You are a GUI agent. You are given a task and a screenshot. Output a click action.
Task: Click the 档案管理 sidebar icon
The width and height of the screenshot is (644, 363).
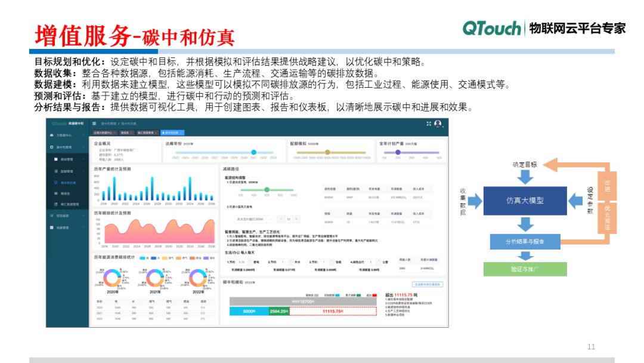pos(51,227)
